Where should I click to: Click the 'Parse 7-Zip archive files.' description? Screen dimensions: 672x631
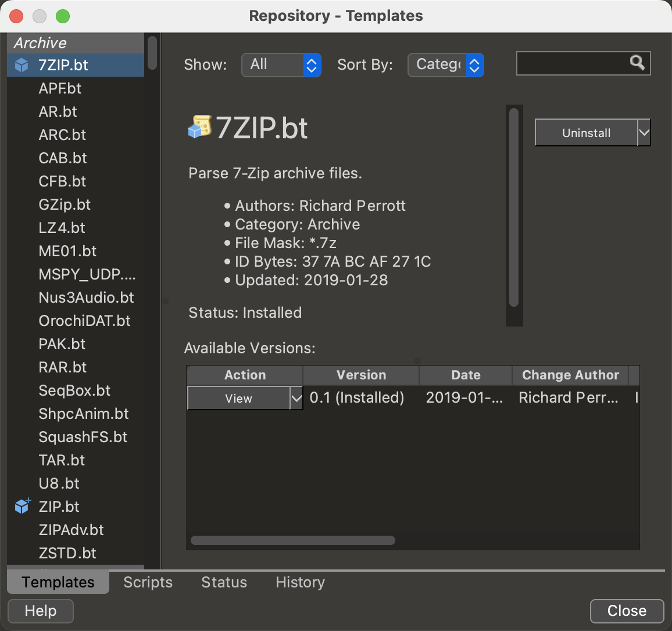(275, 173)
